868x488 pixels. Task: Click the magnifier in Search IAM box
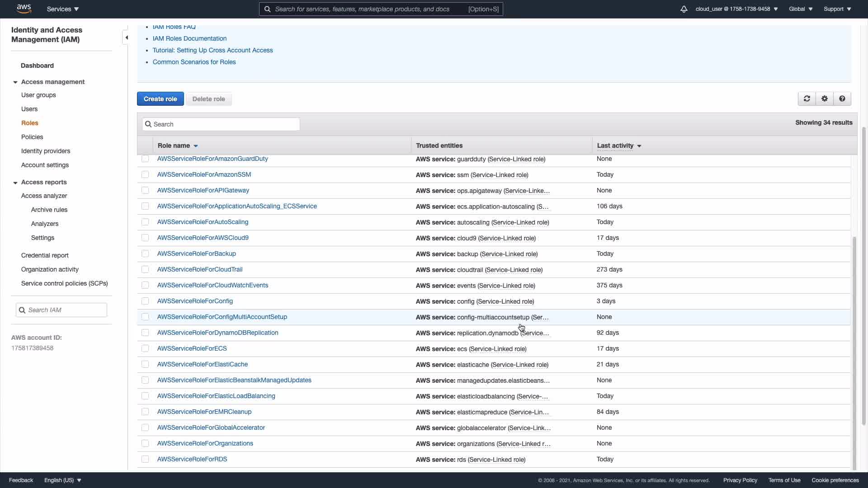[x=22, y=310]
